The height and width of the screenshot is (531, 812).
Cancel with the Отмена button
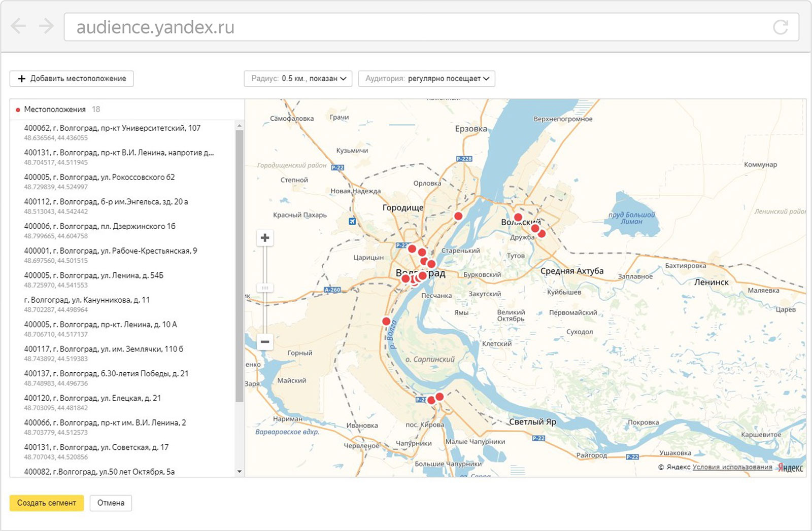coord(111,503)
